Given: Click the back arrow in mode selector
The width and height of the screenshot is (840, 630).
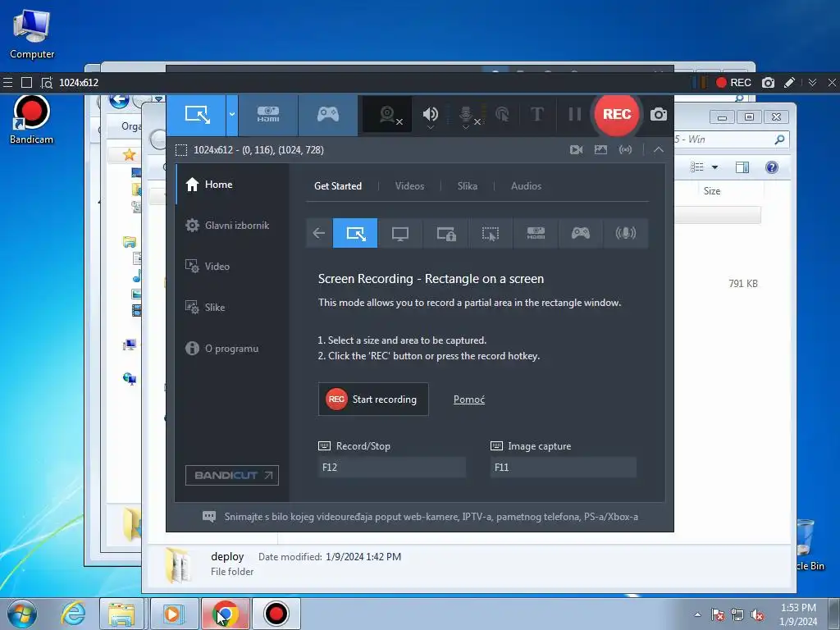Looking at the screenshot, I should (x=319, y=233).
